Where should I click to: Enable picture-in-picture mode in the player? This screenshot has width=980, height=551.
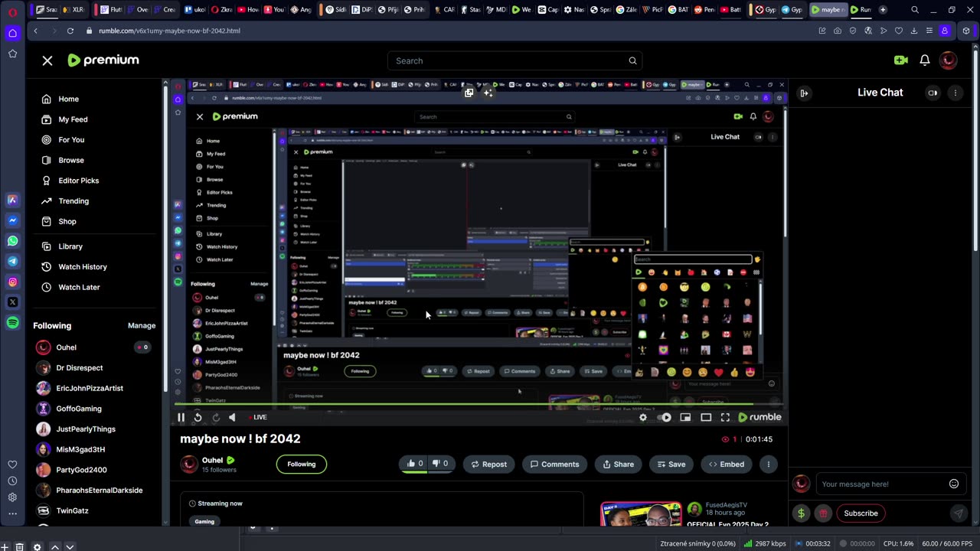pos(685,417)
